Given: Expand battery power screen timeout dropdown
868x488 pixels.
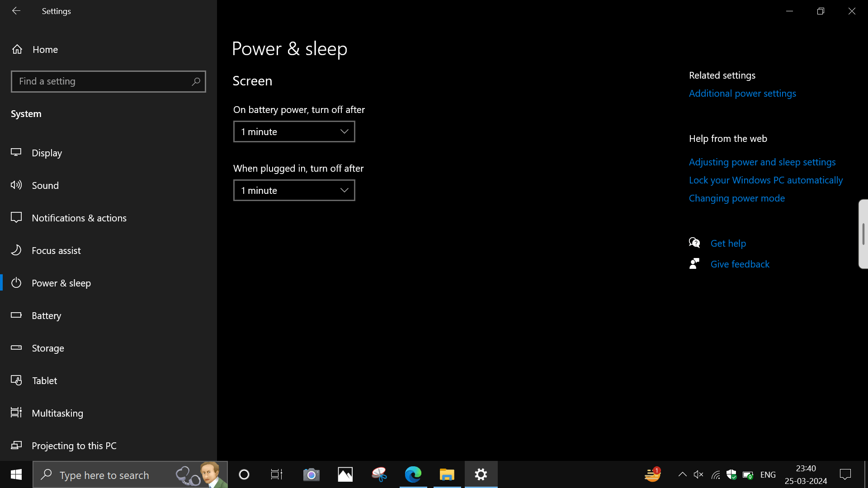Looking at the screenshot, I should click(294, 131).
